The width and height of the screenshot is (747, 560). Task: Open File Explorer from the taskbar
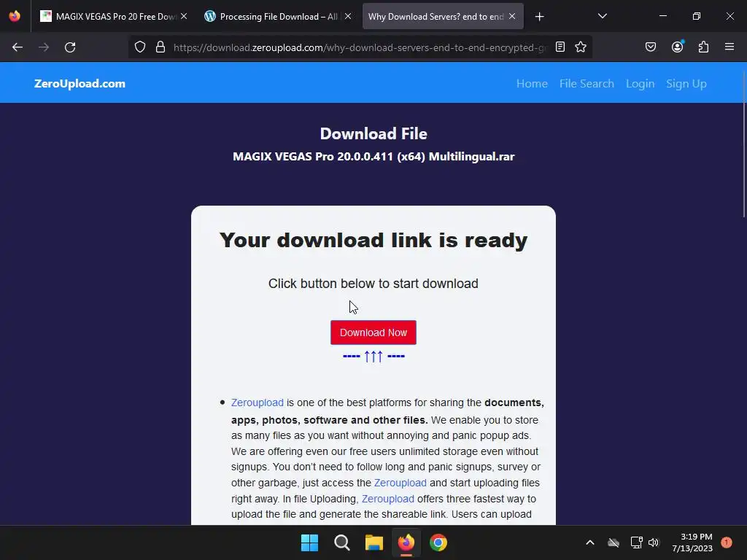[374, 542]
